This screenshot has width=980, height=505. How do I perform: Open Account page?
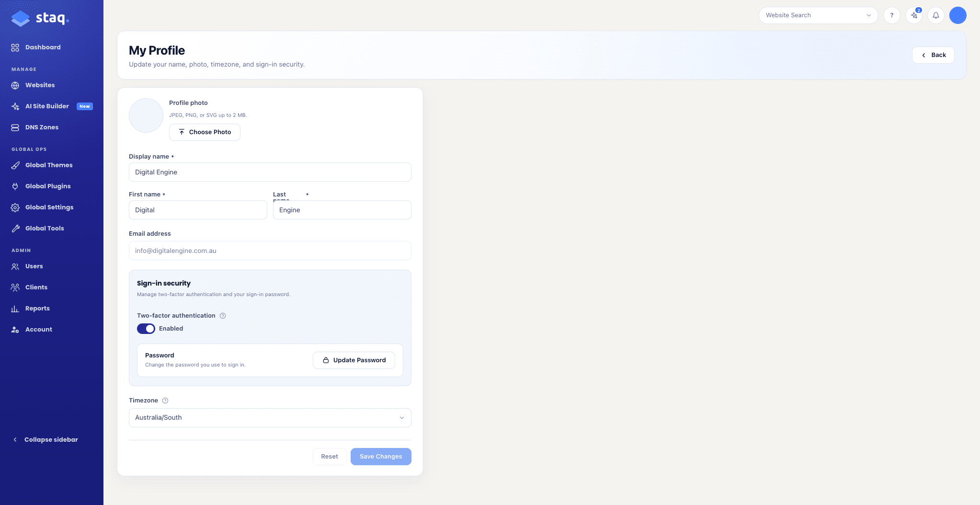32,330
